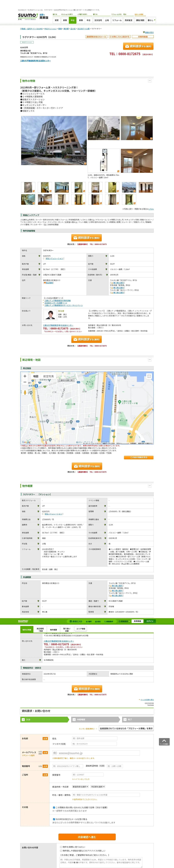Select the 売却査定 tab in the top navigation
The height and width of the screenshot is (868, 174).
(x=128, y=20)
